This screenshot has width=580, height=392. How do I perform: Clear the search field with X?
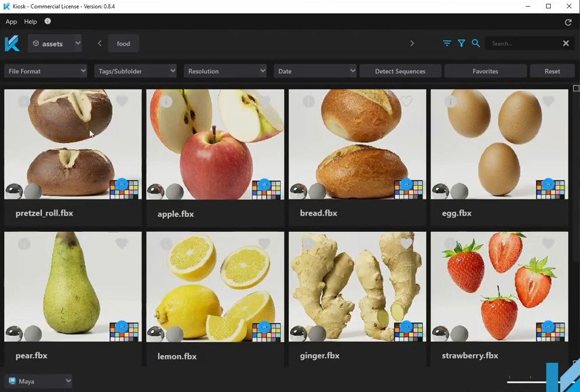tap(566, 43)
